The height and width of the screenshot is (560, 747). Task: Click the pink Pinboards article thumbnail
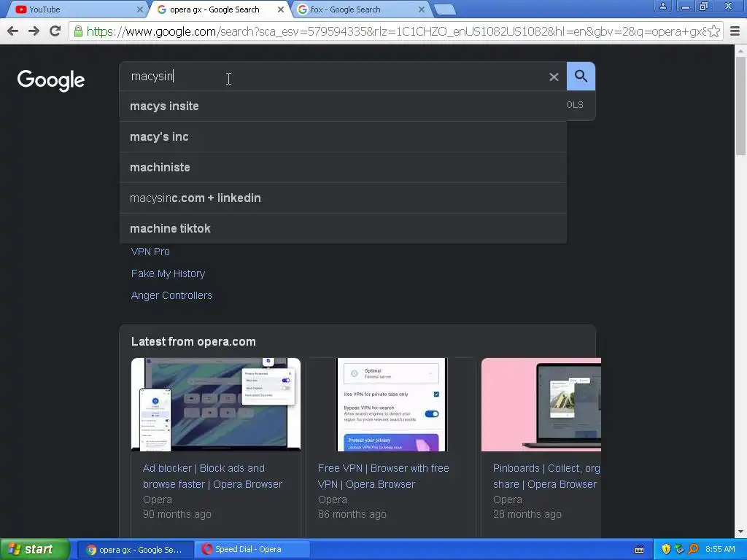[x=541, y=404]
